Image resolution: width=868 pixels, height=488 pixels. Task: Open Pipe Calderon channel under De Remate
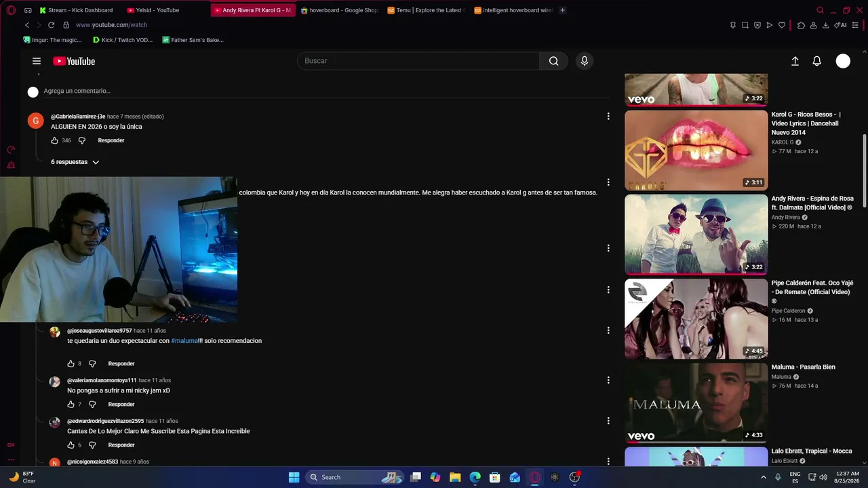point(789,311)
